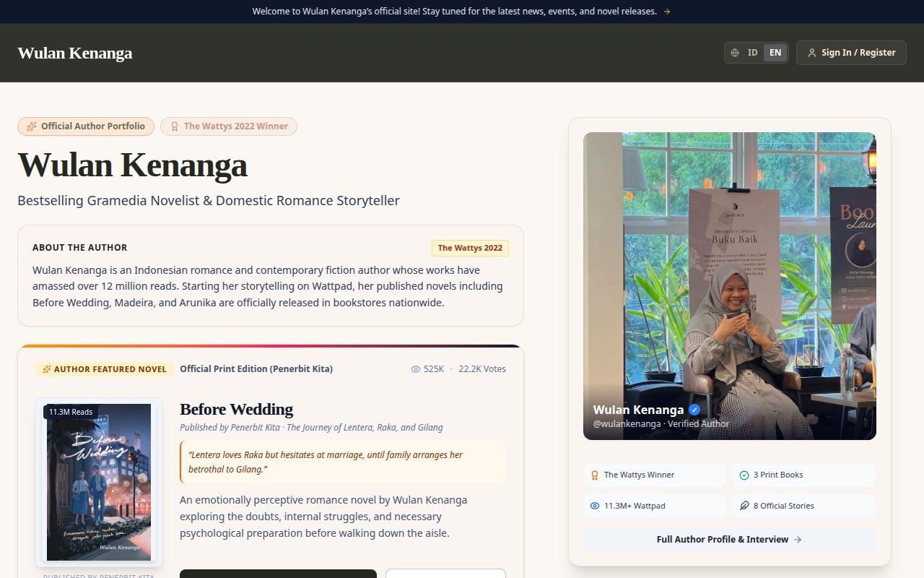Select the EN language option

775,53
